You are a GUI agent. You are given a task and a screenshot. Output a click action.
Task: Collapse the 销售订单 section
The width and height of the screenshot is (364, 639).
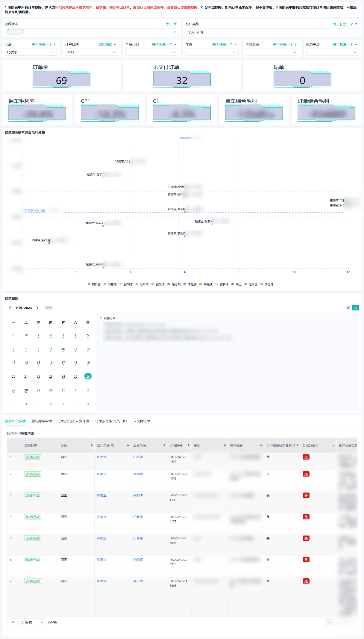point(101,318)
